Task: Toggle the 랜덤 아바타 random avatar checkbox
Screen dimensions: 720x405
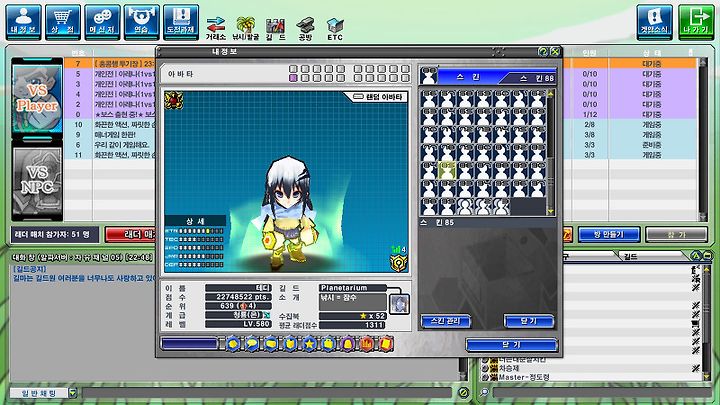Action: point(358,97)
